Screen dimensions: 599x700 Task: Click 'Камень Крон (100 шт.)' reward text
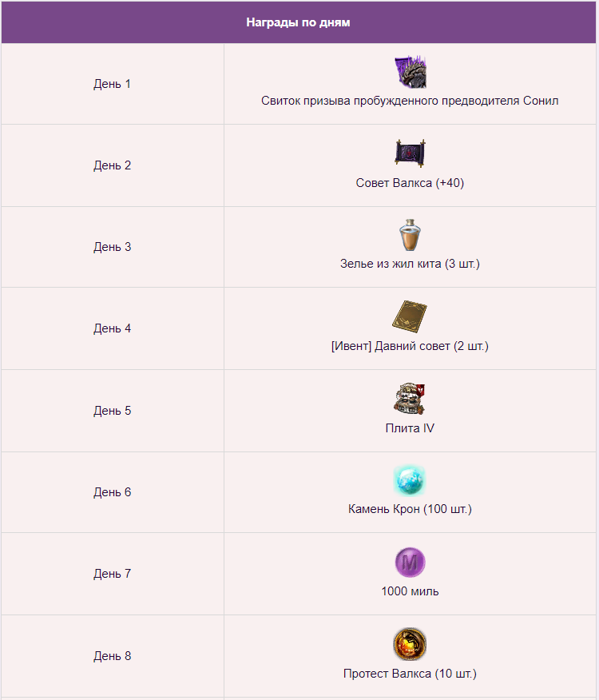(410, 509)
